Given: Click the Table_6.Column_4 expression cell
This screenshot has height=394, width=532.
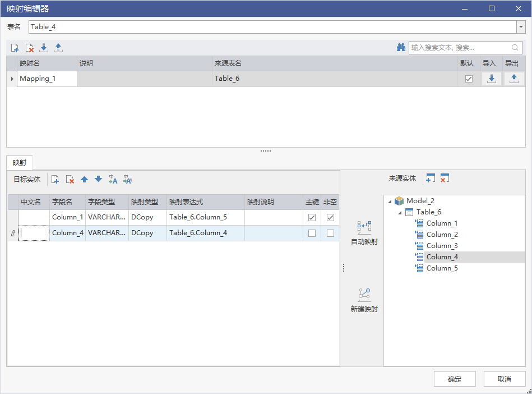Looking at the screenshot, I should [206, 233].
